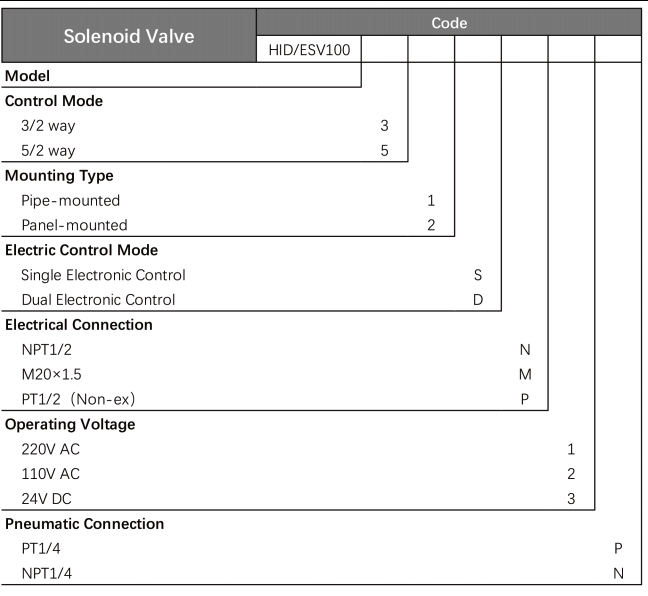Select the NPT1/2 connection option
This screenshot has height=596, width=648.
pyautogui.click(x=46, y=350)
